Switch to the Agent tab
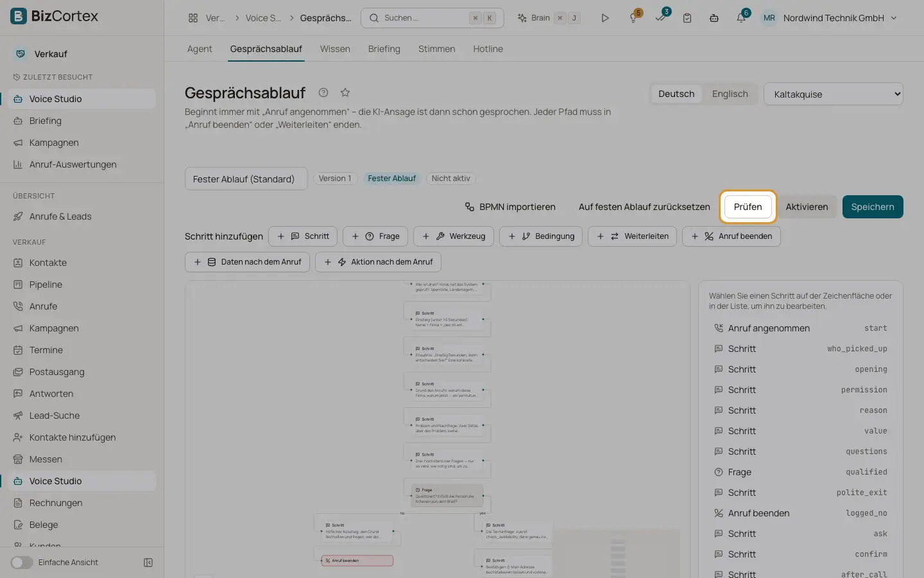Image resolution: width=924 pixels, height=578 pixels. pyautogui.click(x=200, y=49)
